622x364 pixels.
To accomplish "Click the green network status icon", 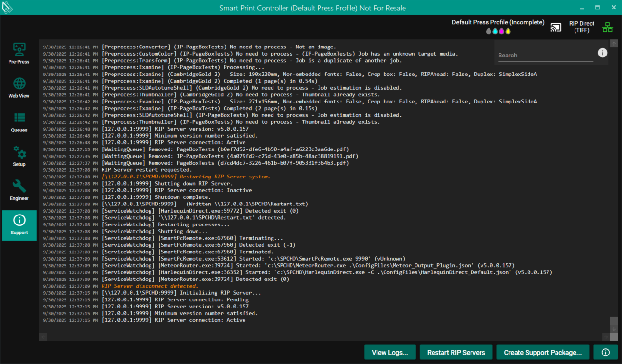I will pos(607,27).
